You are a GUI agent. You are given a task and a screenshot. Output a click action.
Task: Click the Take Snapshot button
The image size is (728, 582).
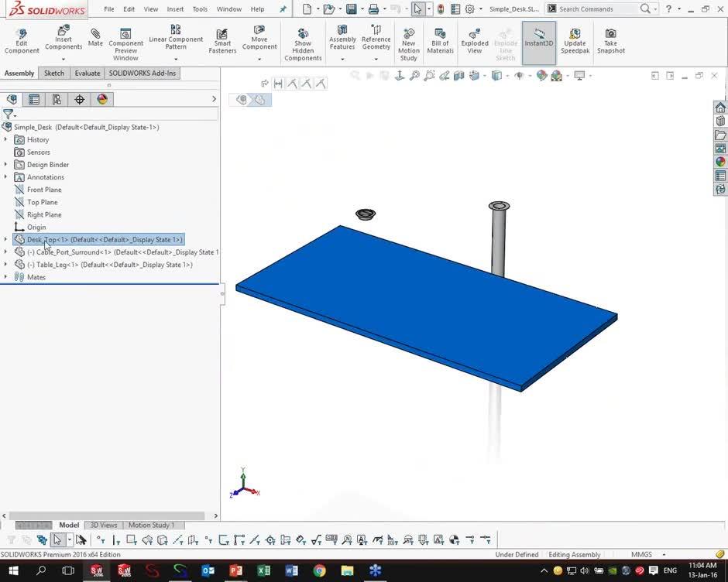pyautogui.click(x=610, y=39)
